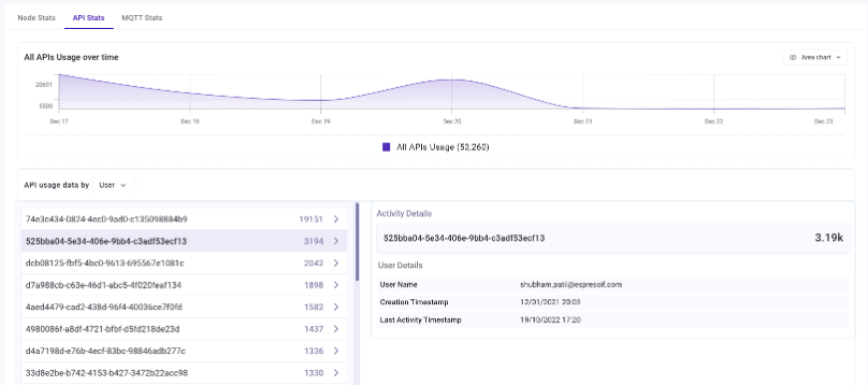Click the arrow icon beside count 1336
868x385 pixels.
click(336, 351)
